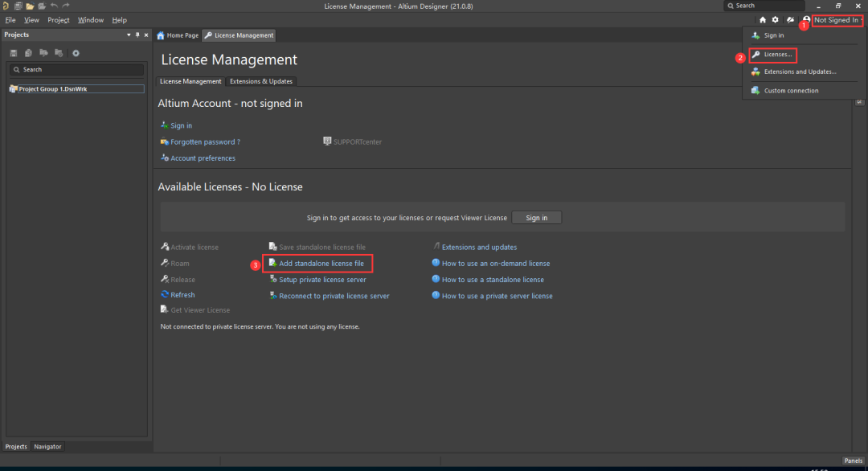Switch to the Extensions & Updates tab
Viewport: 868px width, 471px height.
point(260,81)
